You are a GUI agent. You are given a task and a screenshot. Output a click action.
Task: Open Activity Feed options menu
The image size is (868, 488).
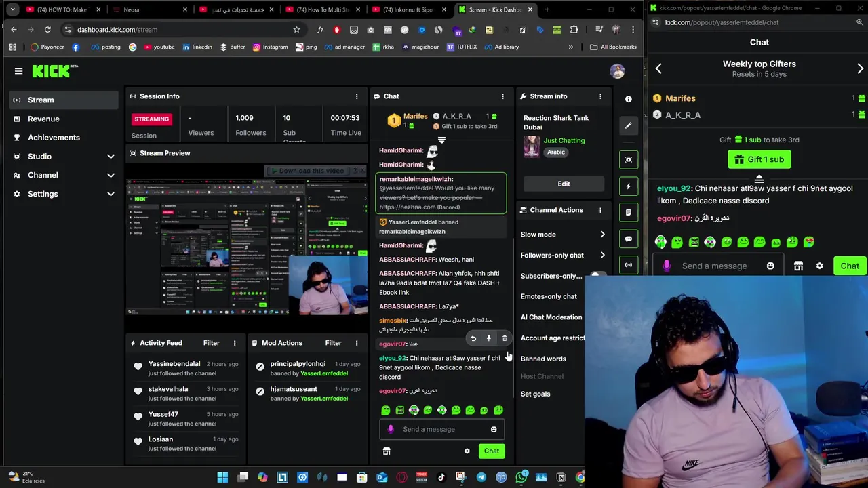coord(235,343)
